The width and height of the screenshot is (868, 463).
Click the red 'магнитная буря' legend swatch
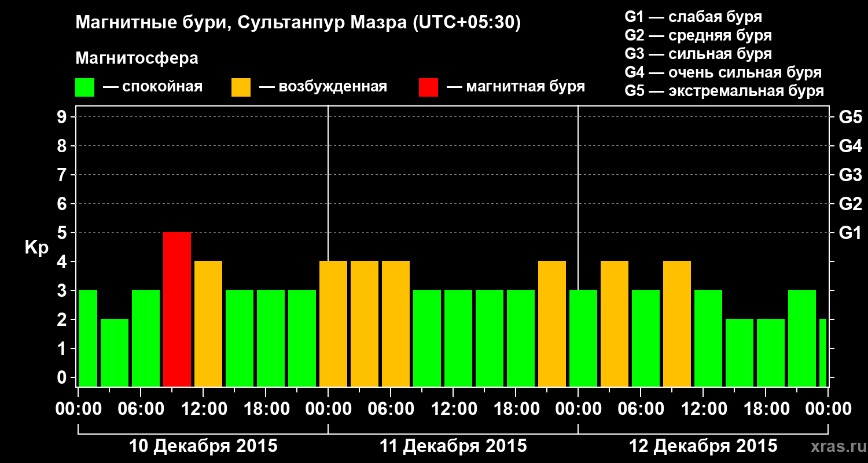coord(428,87)
